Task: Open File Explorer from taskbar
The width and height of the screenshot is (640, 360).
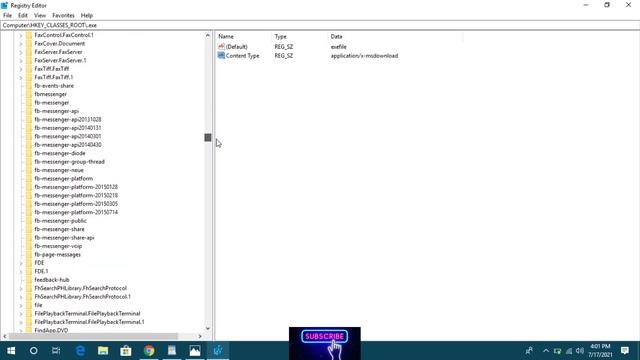Action: click(103, 351)
